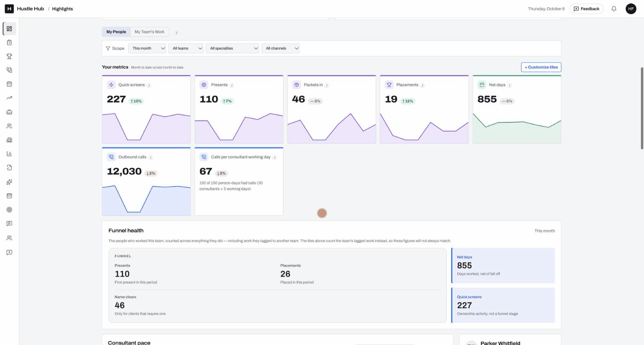Open the target icon in sidebar
This screenshot has width=644, height=345.
pos(9,210)
